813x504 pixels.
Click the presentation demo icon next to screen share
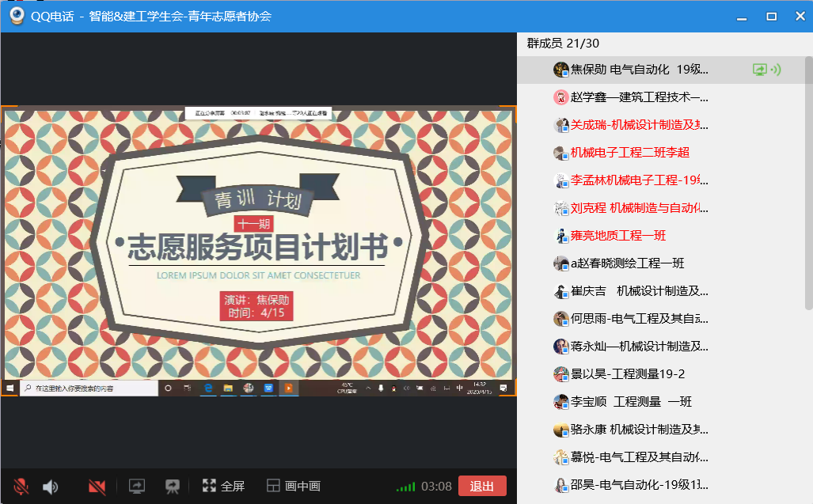(172, 486)
